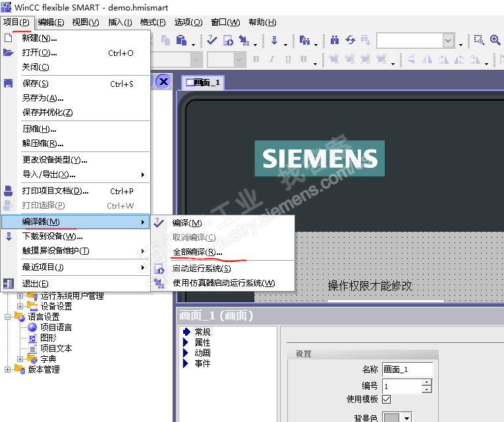Open the font size dropdown
The image size is (504, 422).
point(238,60)
